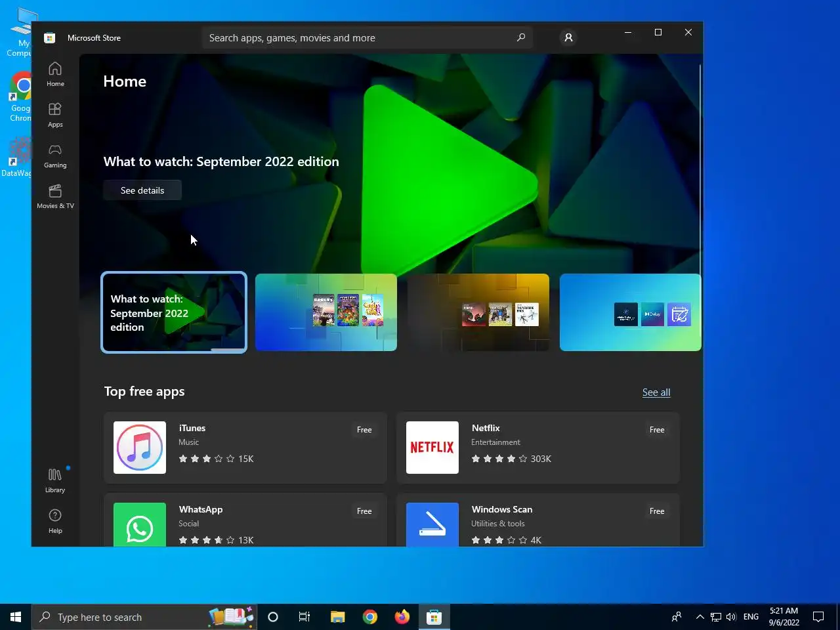Viewport: 840px width, 630px height.
Task: Click the Windows taskbar search box
Action: (144, 617)
